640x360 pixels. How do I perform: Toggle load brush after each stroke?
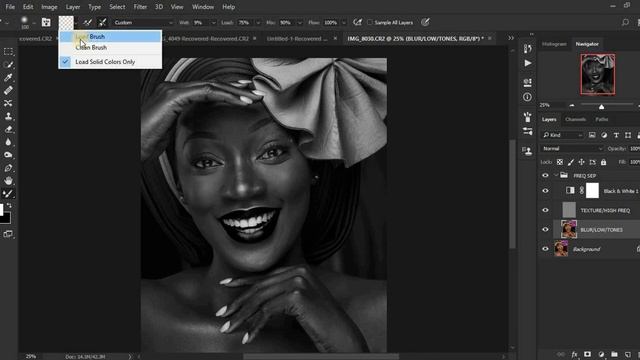87,22
